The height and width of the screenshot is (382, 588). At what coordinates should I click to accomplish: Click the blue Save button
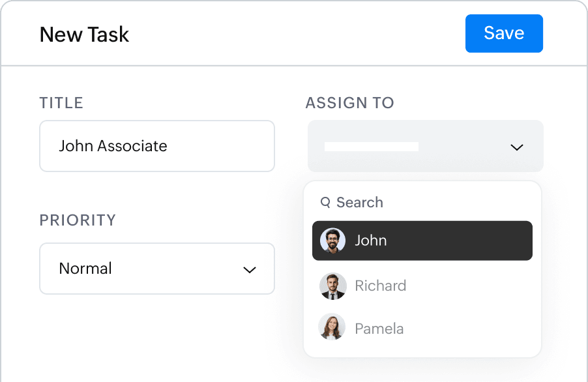point(504,33)
